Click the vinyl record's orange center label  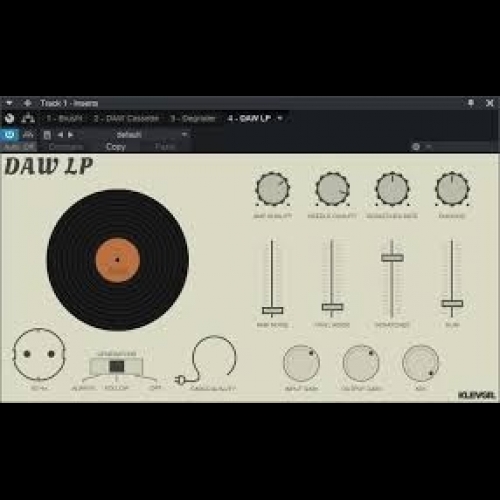coord(117,260)
